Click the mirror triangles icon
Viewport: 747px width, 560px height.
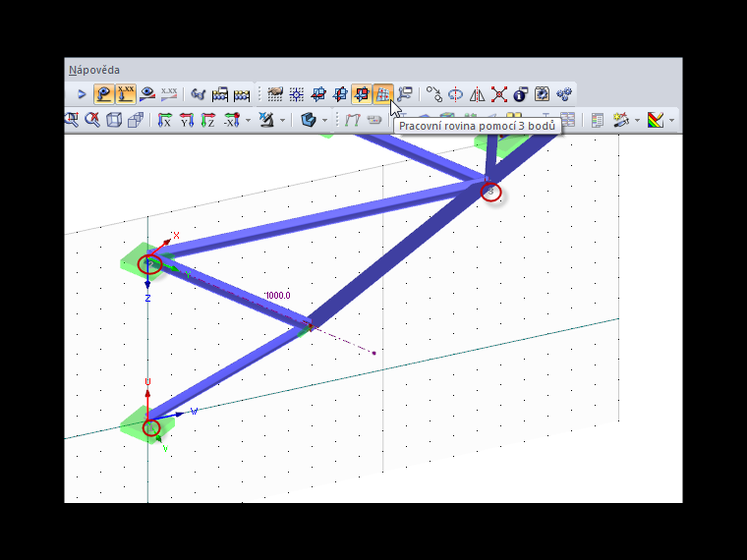(478, 94)
